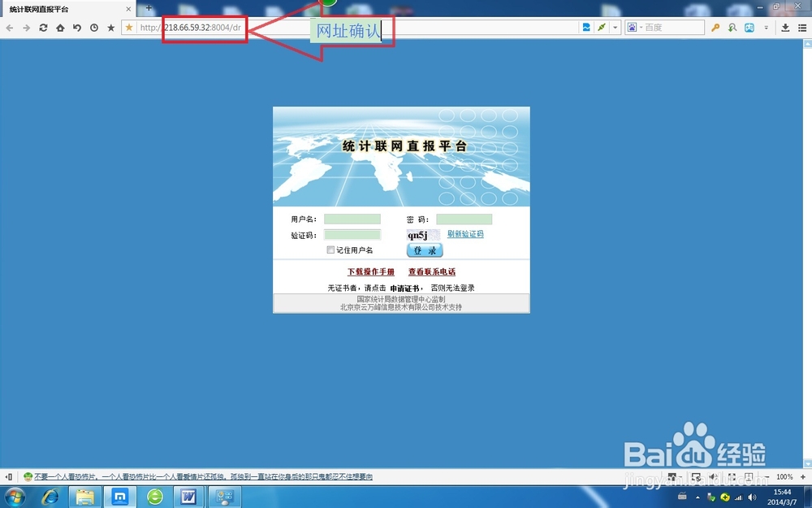Open a new tab with plus button

tap(149, 8)
